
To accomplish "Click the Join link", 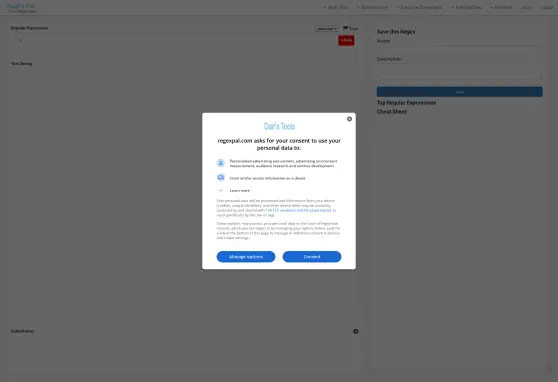I will coord(526,7).
